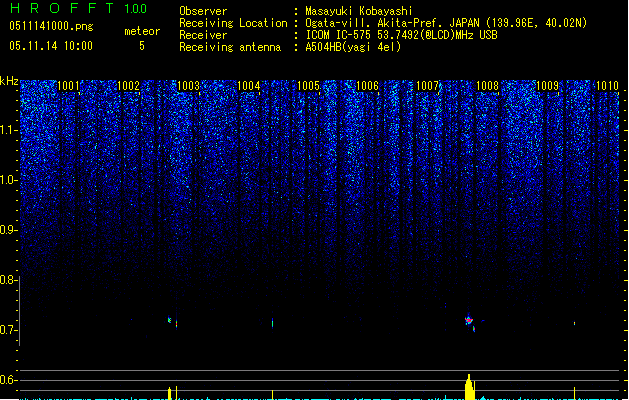Click the small echo near 1009
This screenshot has height=400, width=629.
pos(574,323)
